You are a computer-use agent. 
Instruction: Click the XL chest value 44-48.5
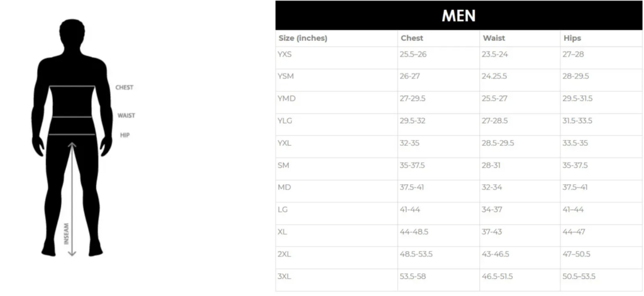(x=414, y=231)
